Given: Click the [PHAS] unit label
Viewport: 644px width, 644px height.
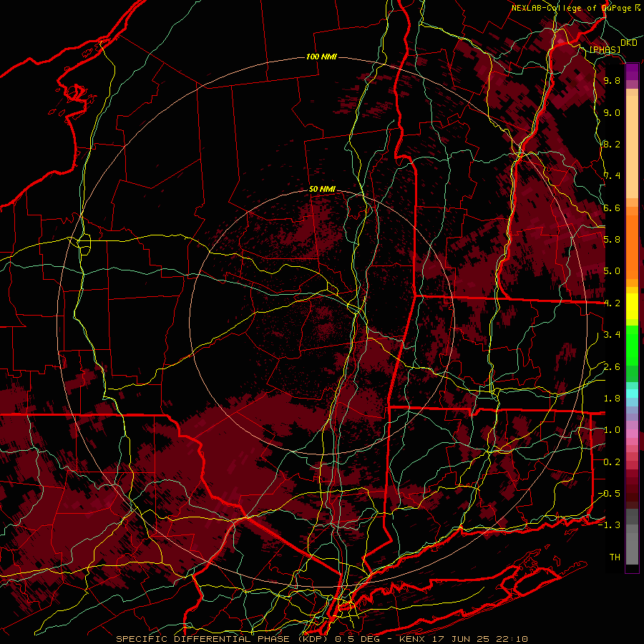Looking at the screenshot, I should point(605,49).
